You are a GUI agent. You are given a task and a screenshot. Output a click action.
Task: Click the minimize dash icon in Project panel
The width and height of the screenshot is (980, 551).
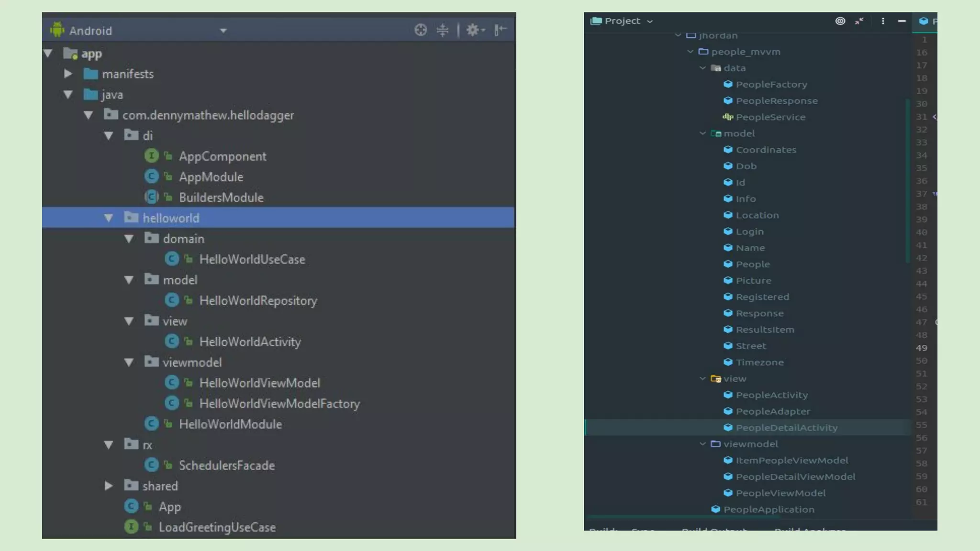tap(902, 21)
